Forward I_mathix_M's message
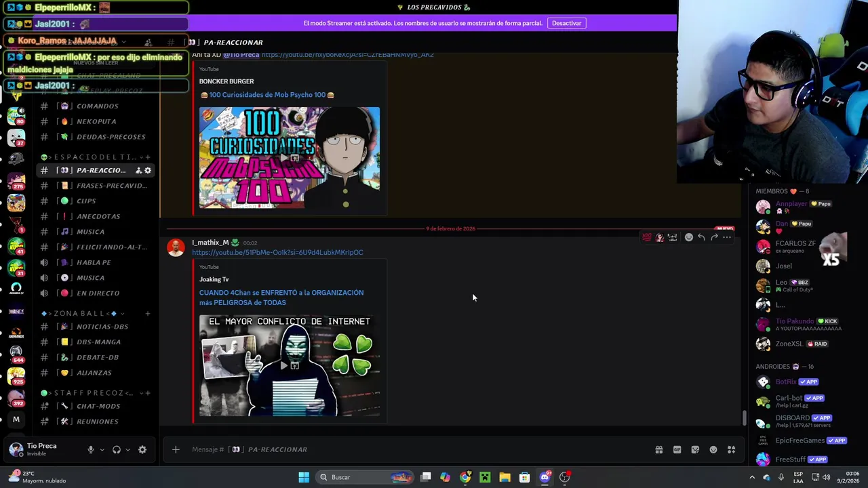 pyautogui.click(x=714, y=237)
